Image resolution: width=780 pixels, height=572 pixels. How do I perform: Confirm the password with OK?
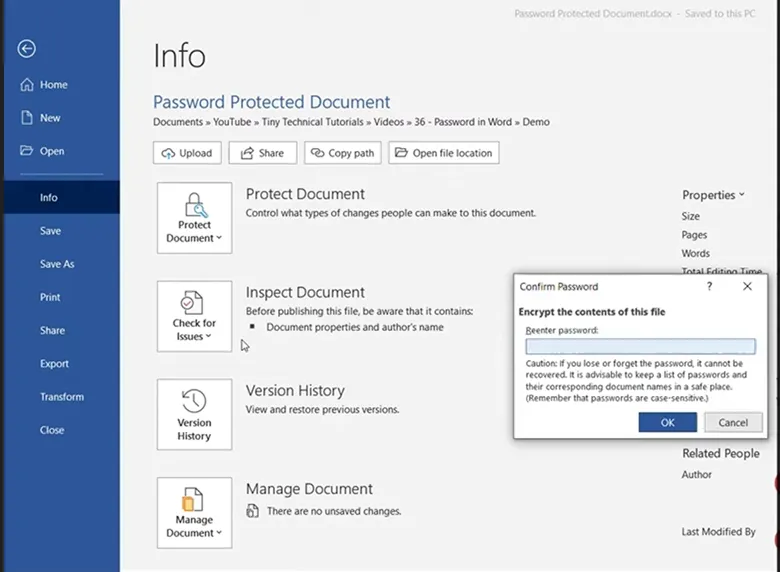pos(668,422)
